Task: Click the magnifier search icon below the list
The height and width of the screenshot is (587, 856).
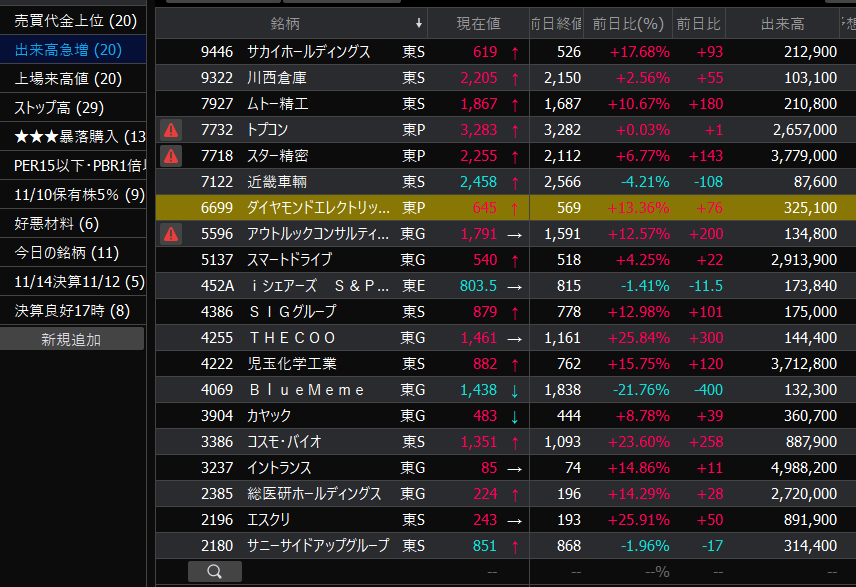Action: pyautogui.click(x=214, y=571)
